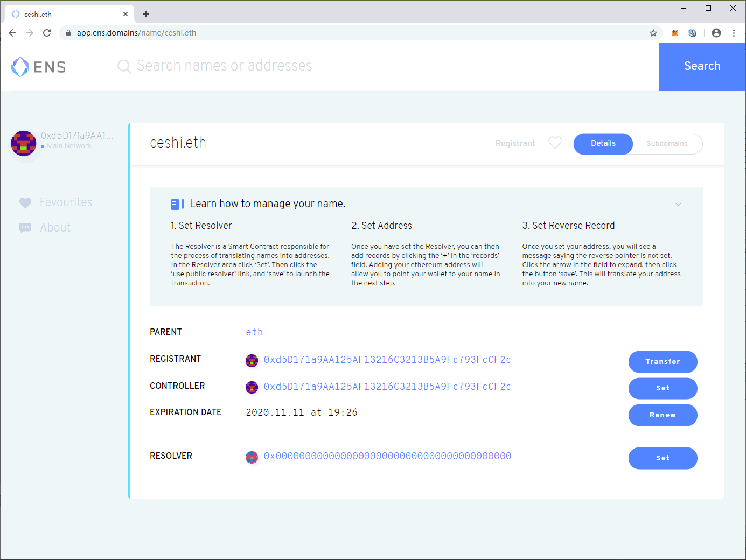The height and width of the screenshot is (560, 746).
Task: Click the registrant address identicon
Action: tap(252, 360)
